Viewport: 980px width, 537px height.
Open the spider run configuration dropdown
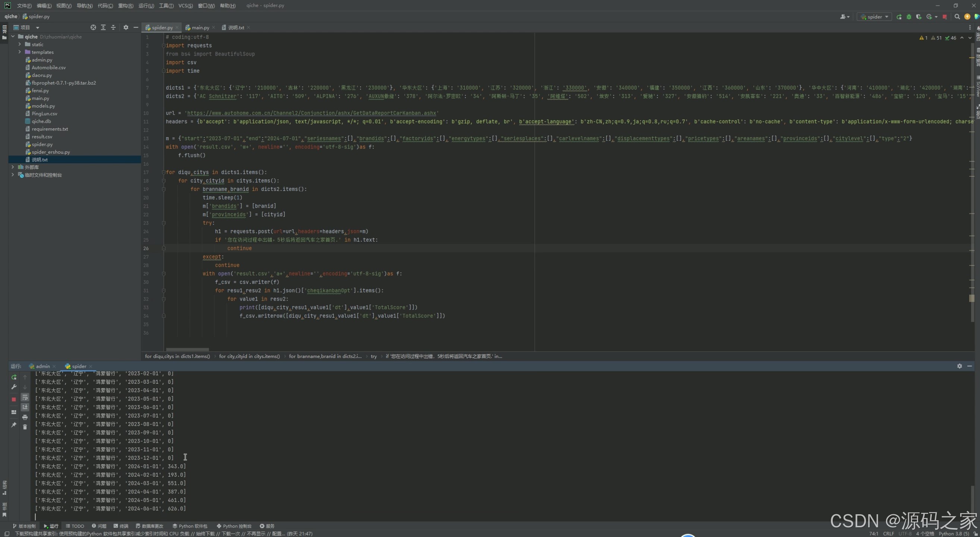[874, 17]
